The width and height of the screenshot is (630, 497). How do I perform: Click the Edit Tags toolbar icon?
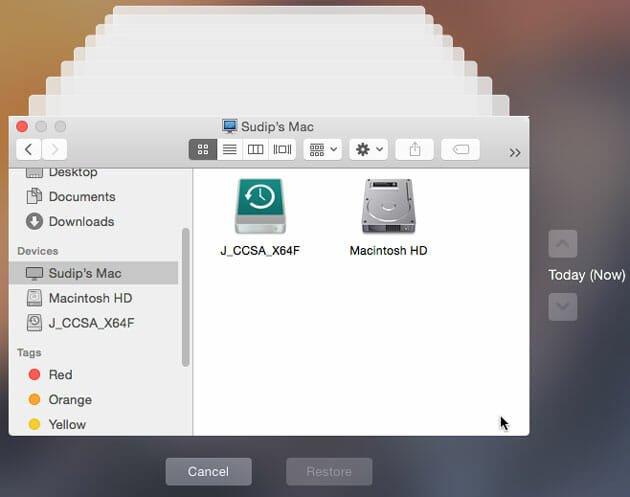[460, 149]
